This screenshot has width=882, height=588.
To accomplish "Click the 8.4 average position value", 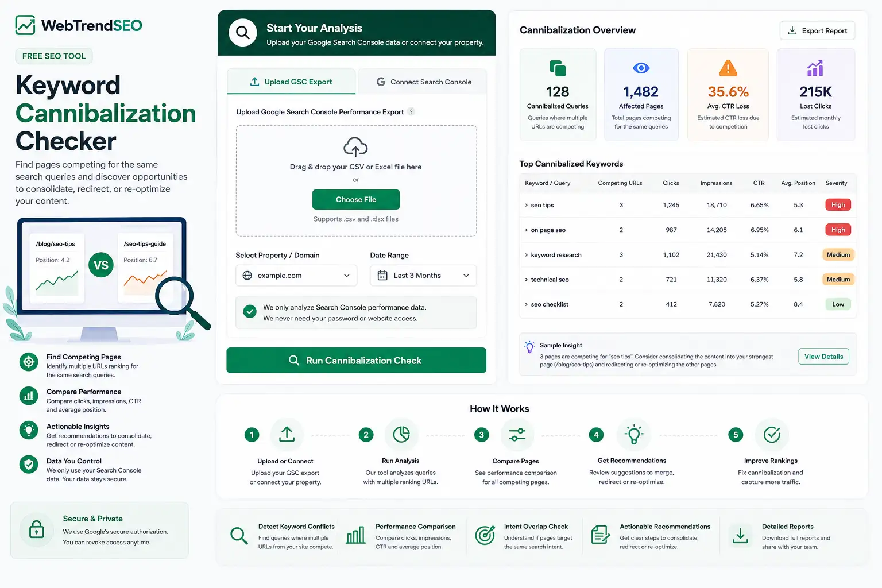I will [798, 304].
